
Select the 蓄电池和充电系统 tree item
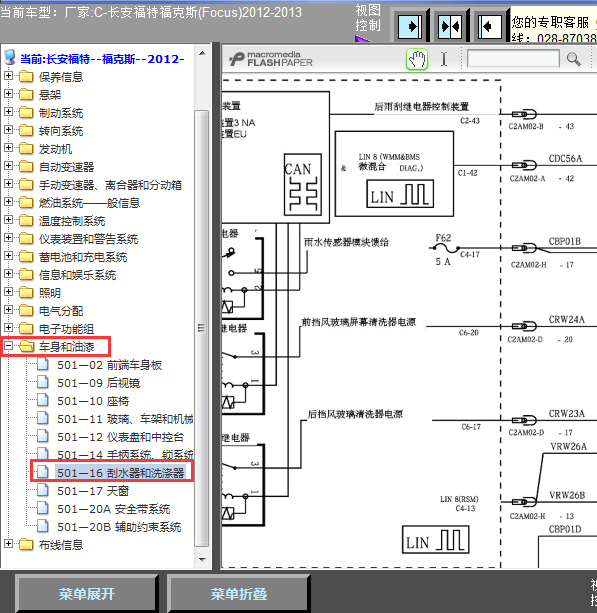coord(83,257)
